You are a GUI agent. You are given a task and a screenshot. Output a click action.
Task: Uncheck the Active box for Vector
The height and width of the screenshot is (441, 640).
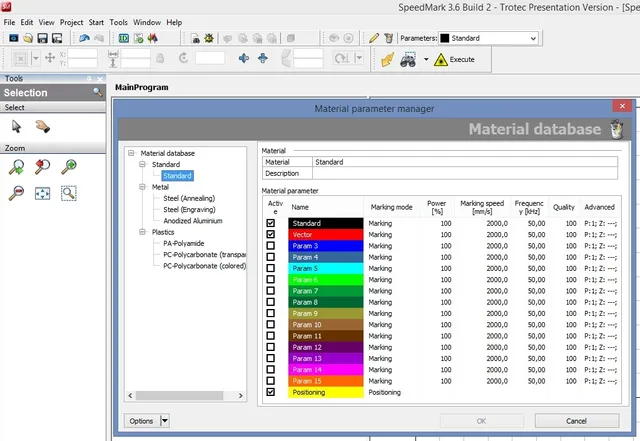click(x=271, y=234)
